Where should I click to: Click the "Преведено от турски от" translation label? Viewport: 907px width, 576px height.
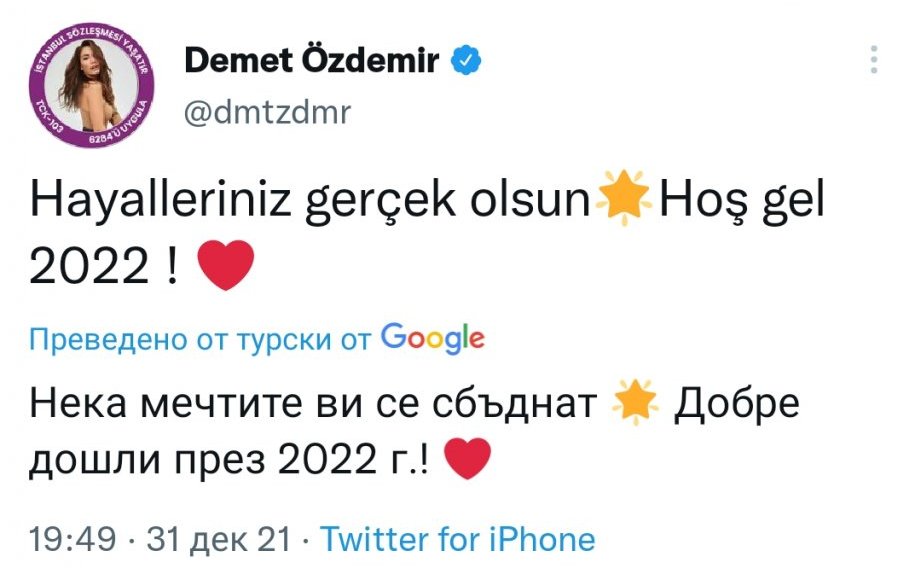pyautogui.click(x=201, y=340)
